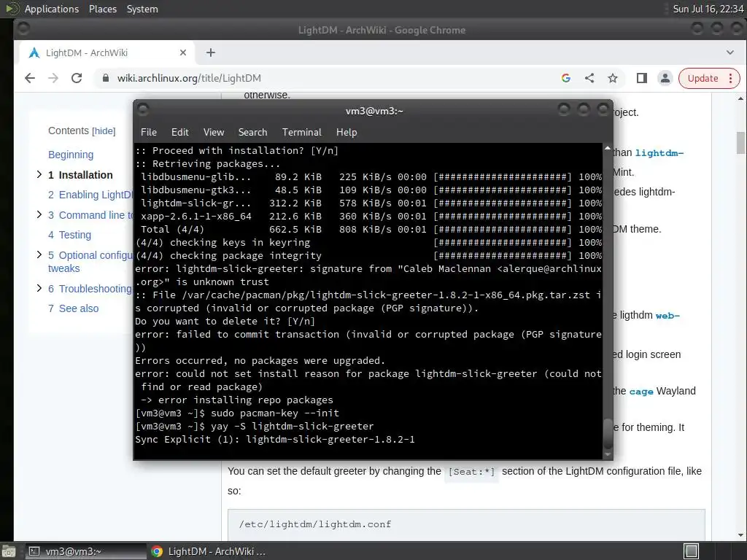747x560 pixels.
Task: Expand the Troubleshooting chevron
Action: pyautogui.click(x=39, y=288)
